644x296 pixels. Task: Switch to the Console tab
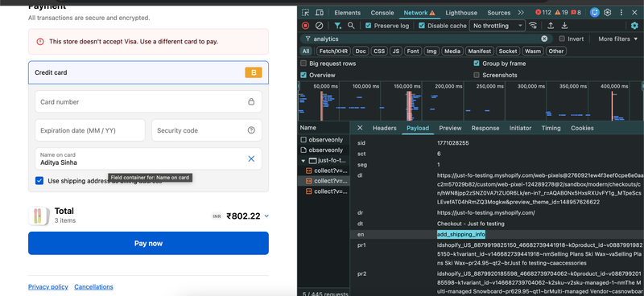pos(382,13)
